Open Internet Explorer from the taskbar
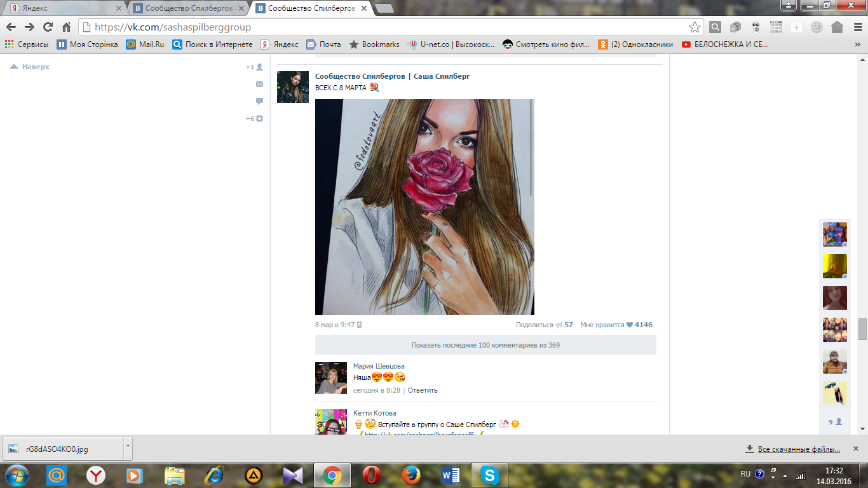The height and width of the screenshot is (488, 868). [214, 475]
